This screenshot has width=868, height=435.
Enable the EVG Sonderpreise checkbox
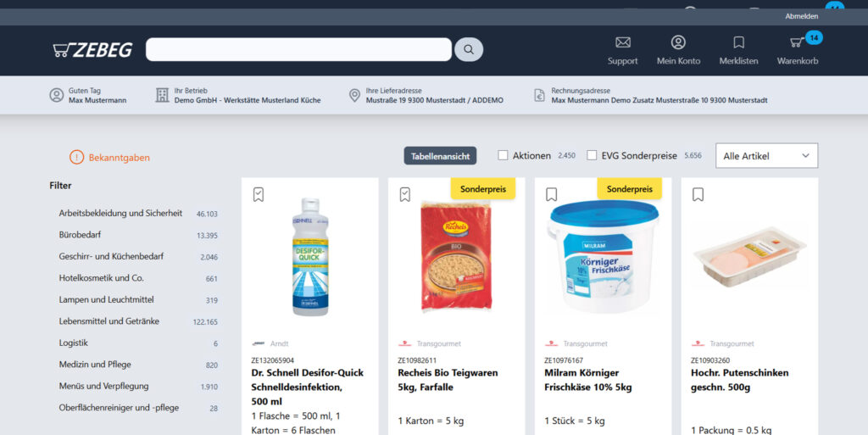click(x=592, y=155)
